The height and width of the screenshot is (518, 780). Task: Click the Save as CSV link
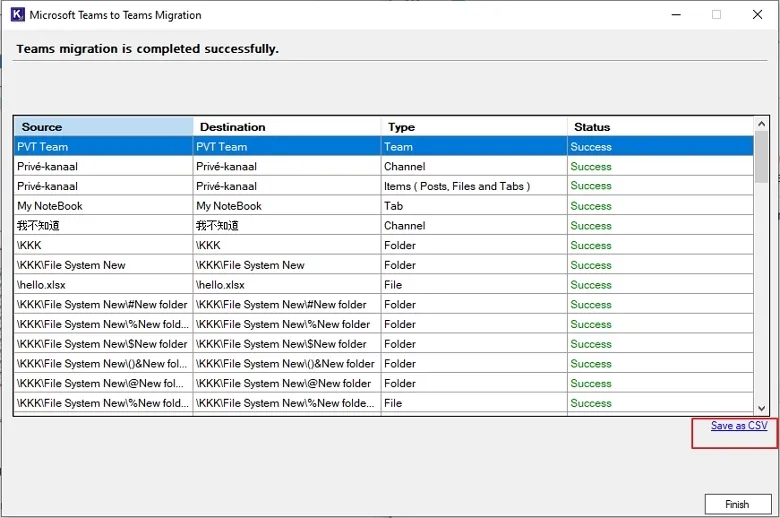(x=739, y=425)
